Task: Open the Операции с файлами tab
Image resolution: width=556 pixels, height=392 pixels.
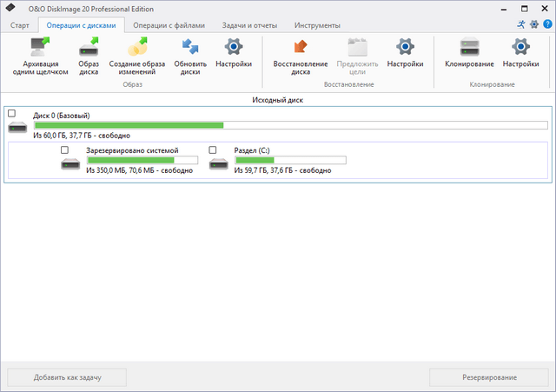Action: point(171,25)
